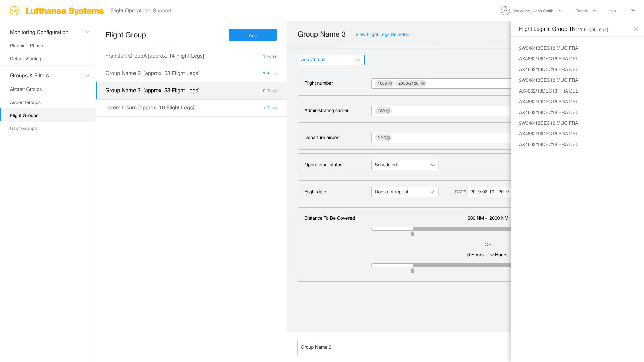644x362 pixels.
Task: Select Flight Groups in sidebar
Action: [x=48, y=115]
